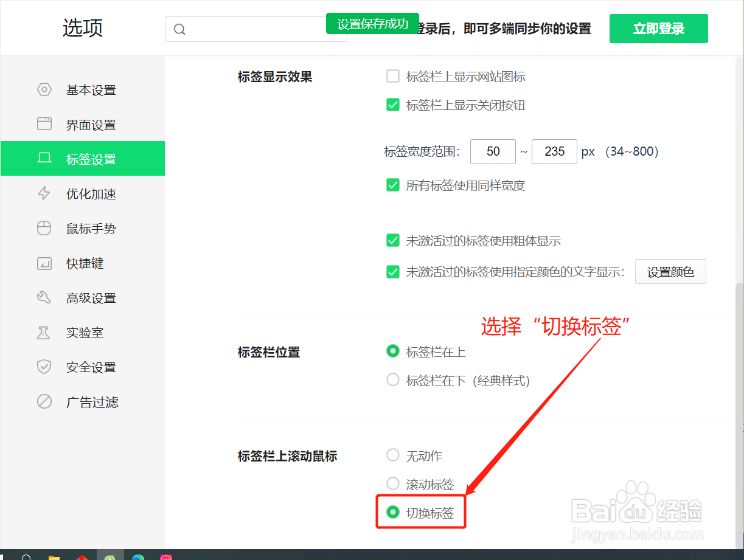Uncheck 标签栏上显示关闭按钮
744x560 pixels.
click(393, 105)
